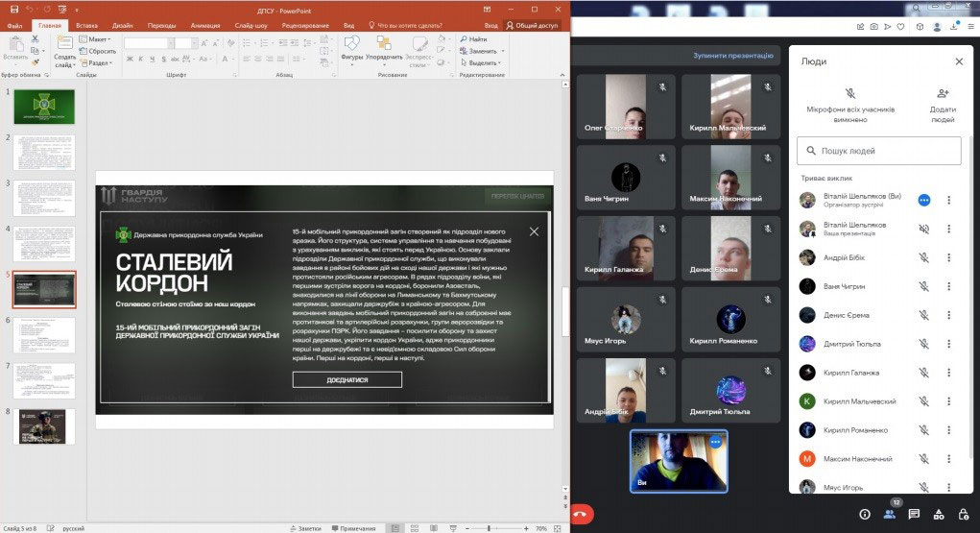The height and width of the screenshot is (533, 980).
Task: Switch to reading view in status bar
Action: point(434,528)
